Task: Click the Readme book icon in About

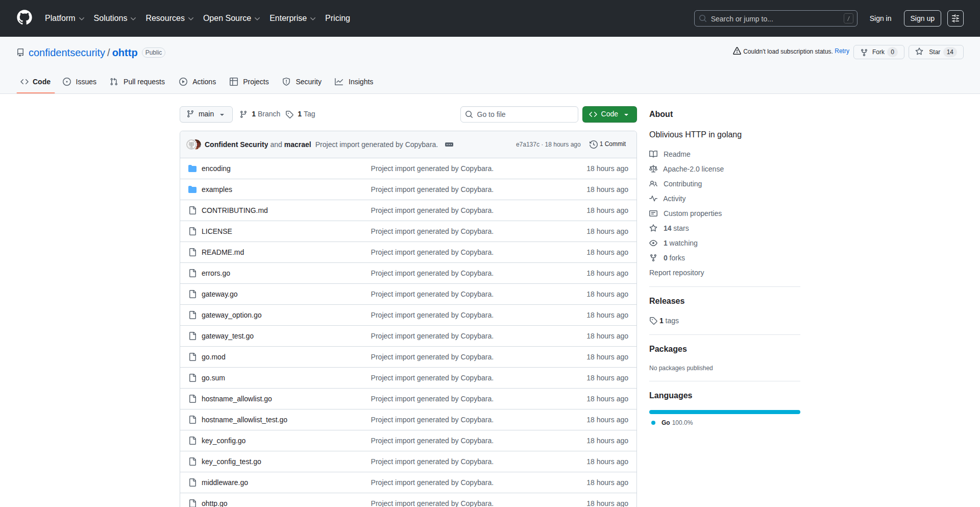Action: [x=653, y=154]
